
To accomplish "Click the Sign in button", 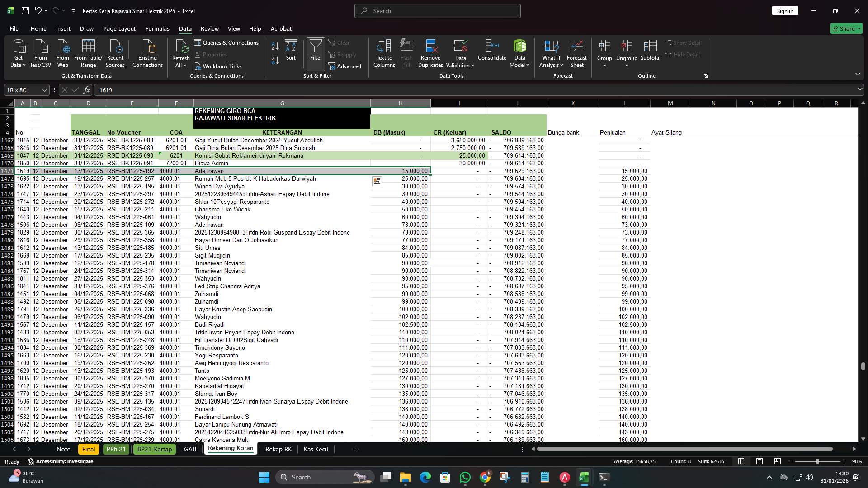I will click(785, 10).
